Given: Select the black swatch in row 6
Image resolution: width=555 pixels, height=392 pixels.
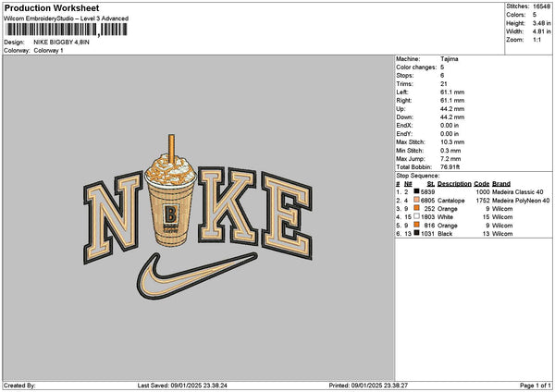Looking at the screenshot, I should 416,234.
